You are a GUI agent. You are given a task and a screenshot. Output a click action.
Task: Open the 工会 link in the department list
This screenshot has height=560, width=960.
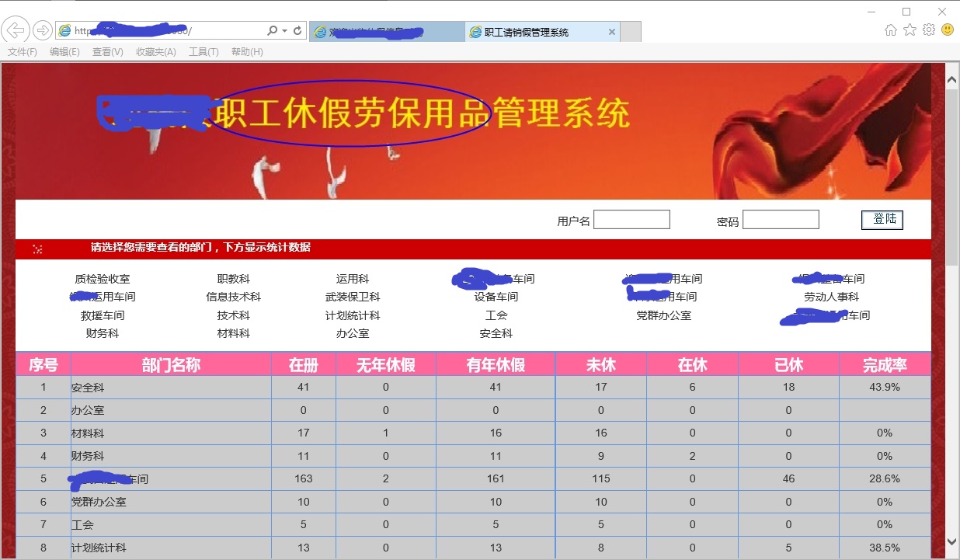pyautogui.click(x=496, y=315)
